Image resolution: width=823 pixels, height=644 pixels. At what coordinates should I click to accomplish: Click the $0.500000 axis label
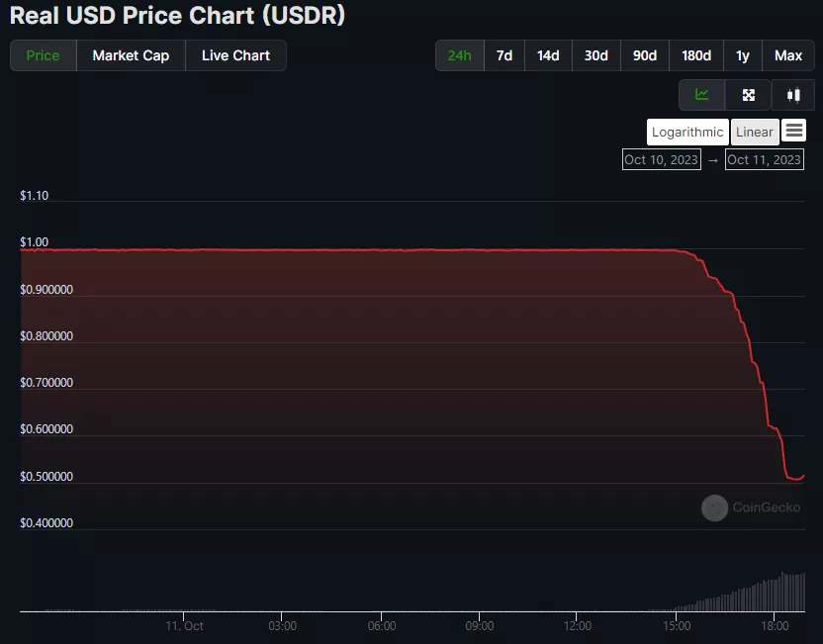46,477
